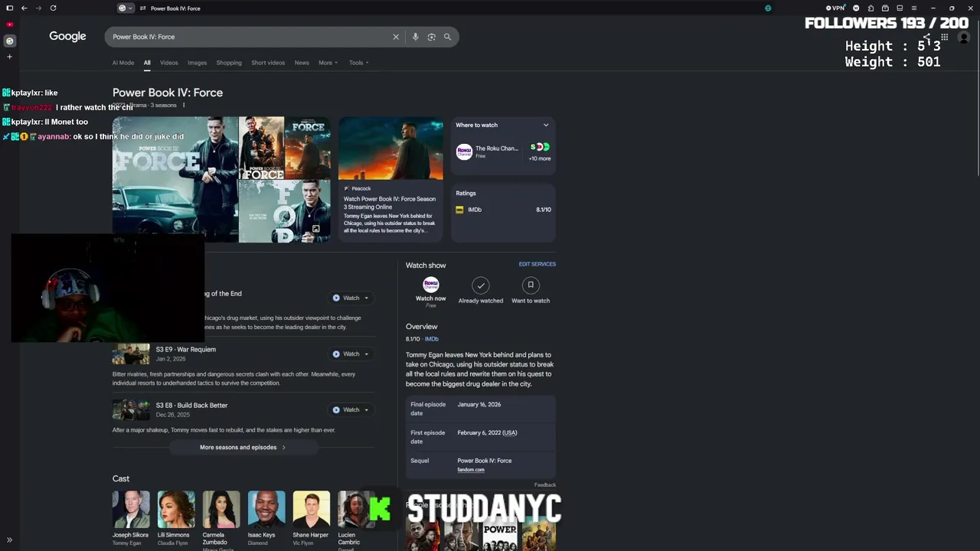
Task: Open the S3 E9 War Requiem episode thumbnail
Action: point(131,354)
